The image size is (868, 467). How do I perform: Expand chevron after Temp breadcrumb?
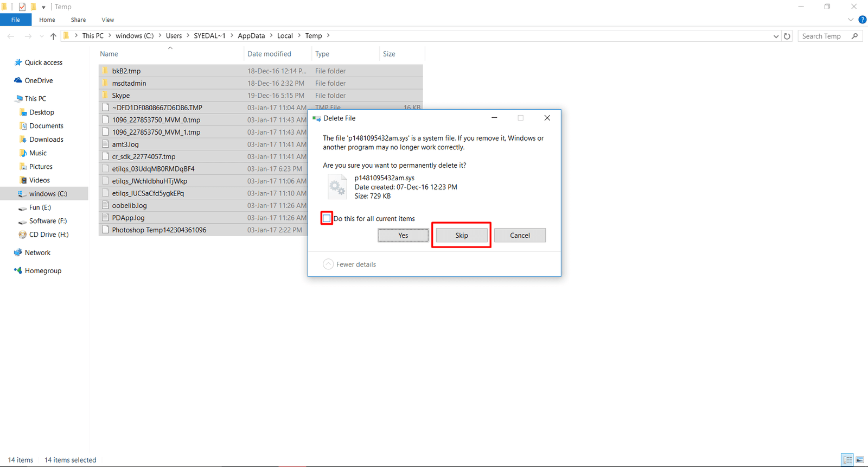(328, 36)
